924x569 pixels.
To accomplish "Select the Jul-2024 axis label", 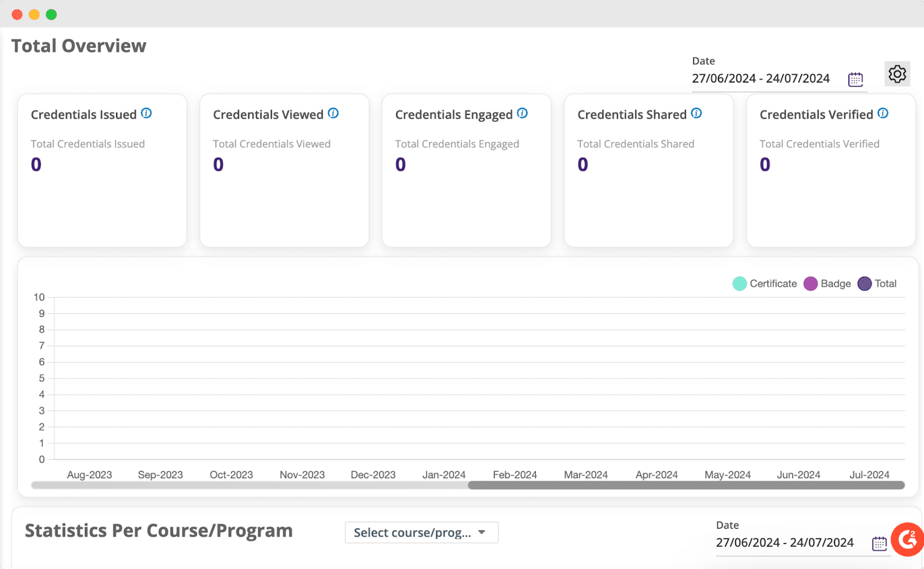I will coord(870,475).
